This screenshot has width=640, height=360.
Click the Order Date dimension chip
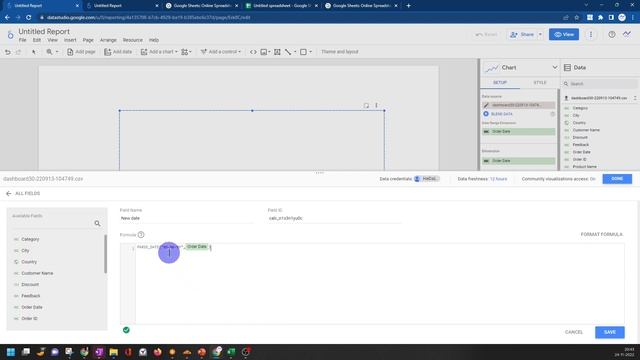point(518,161)
